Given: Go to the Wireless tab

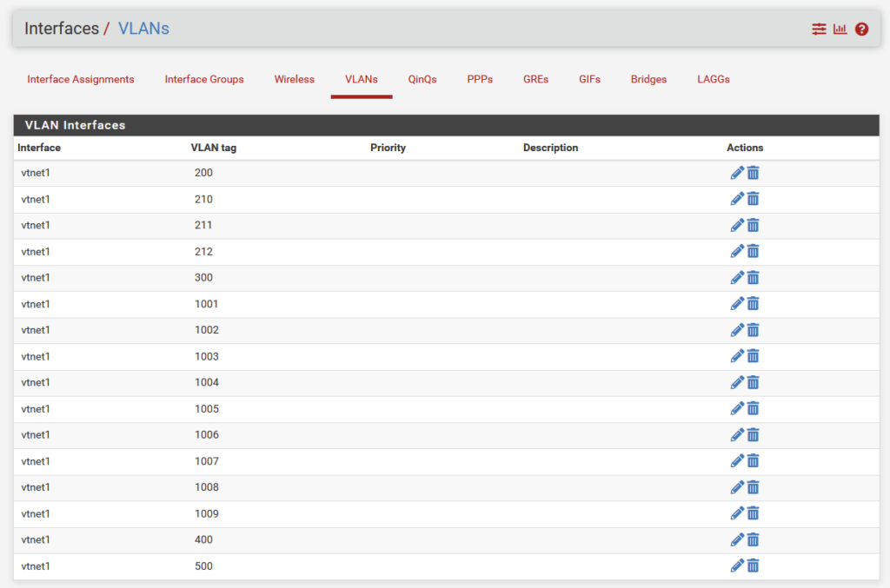Looking at the screenshot, I should coord(295,79).
